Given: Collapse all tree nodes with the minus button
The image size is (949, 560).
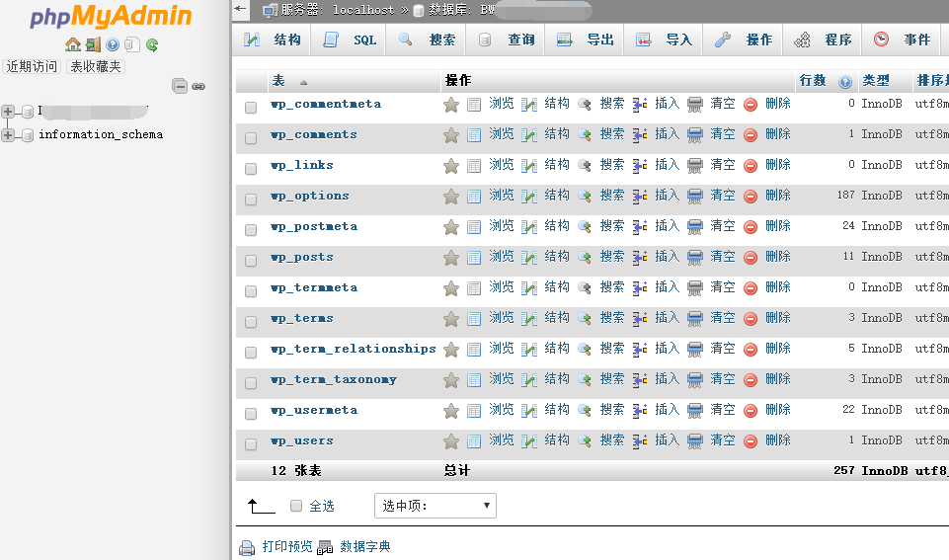Looking at the screenshot, I should coord(180,86).
